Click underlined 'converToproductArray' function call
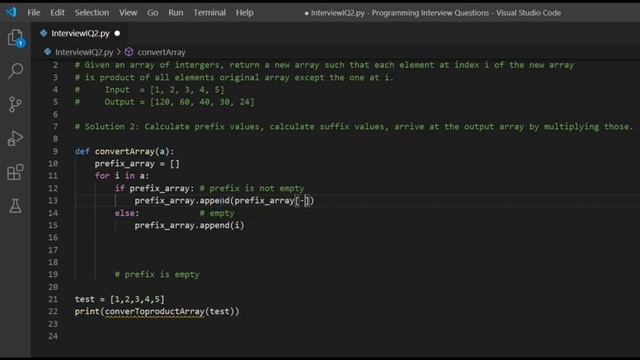This screenshot has height=360, width=640. 155,312
